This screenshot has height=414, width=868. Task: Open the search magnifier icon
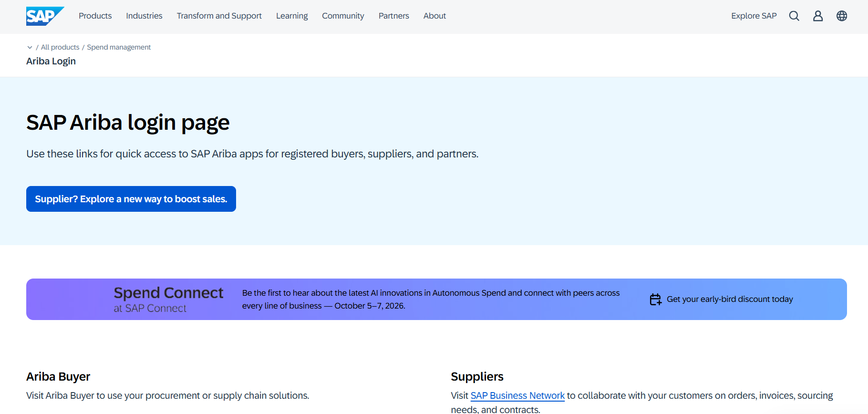794,16
